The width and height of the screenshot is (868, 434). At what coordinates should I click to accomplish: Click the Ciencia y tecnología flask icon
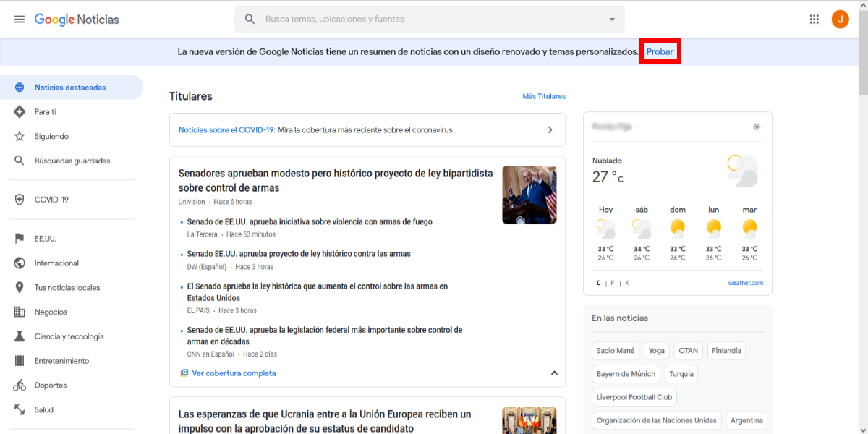point(20,336)
